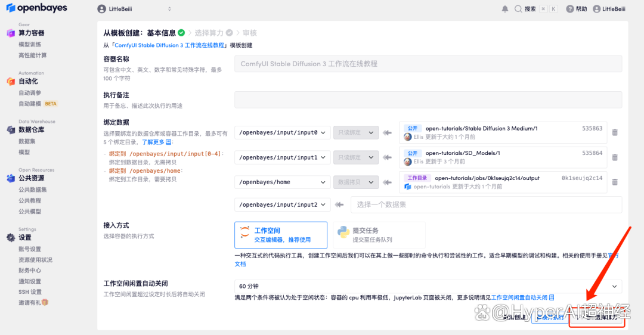
Task: Open 资源使用状况
Action: click(35, 259)
